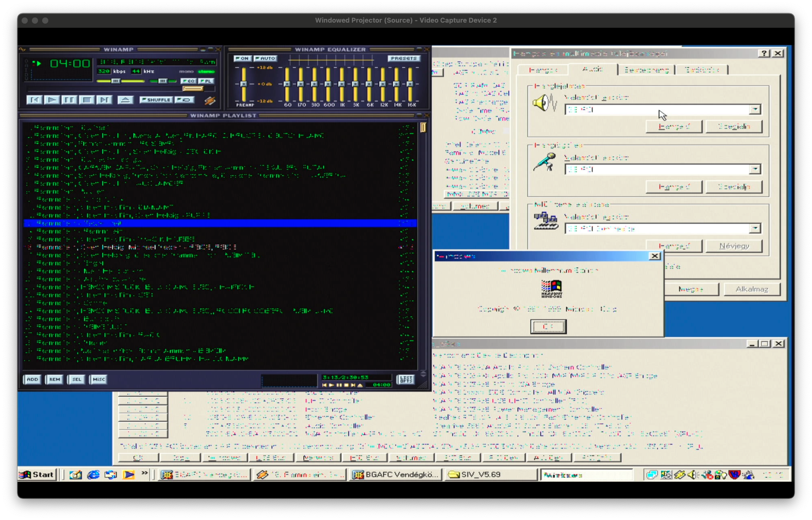Image resolution: width=812 pixels, height=520 pixels.
Task: Expand the recording device dropdown beside the microphone
Action: point(754,169)
